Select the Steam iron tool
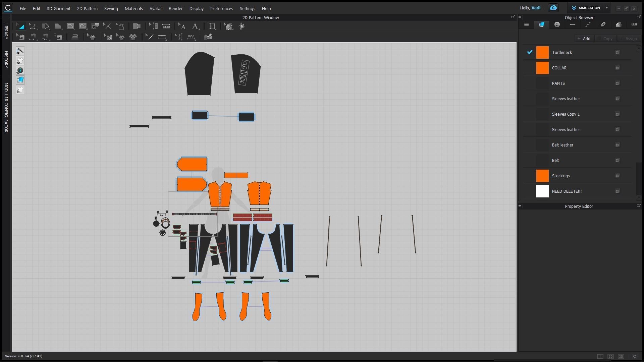The height and width of the screenshot is (362, 644). [75, 37]
